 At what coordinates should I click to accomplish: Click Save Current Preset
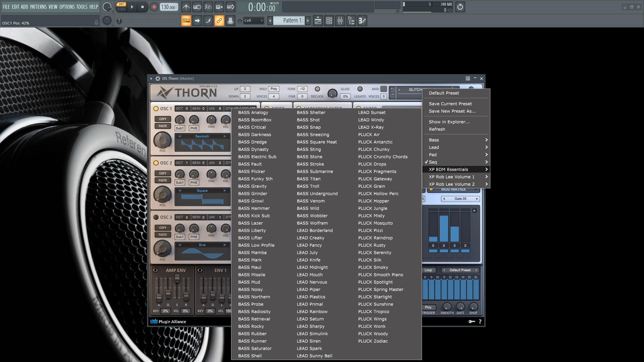coord(456,104)
